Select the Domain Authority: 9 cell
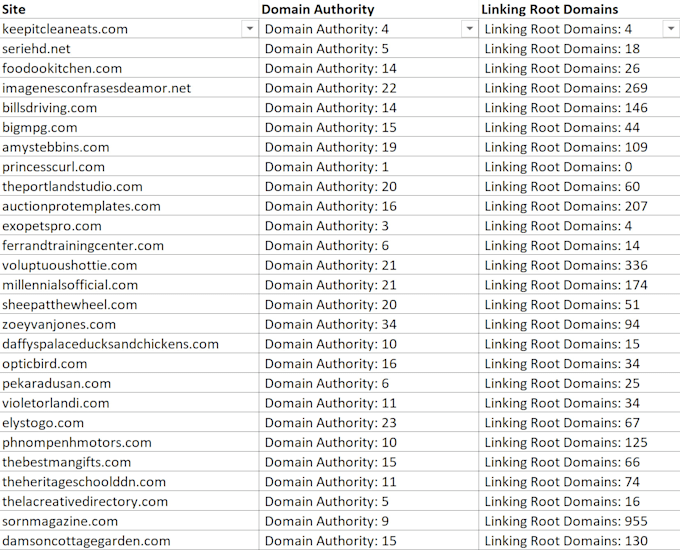Image resolution: width=680 pixels, height=550 pixels. coord(369,521)
